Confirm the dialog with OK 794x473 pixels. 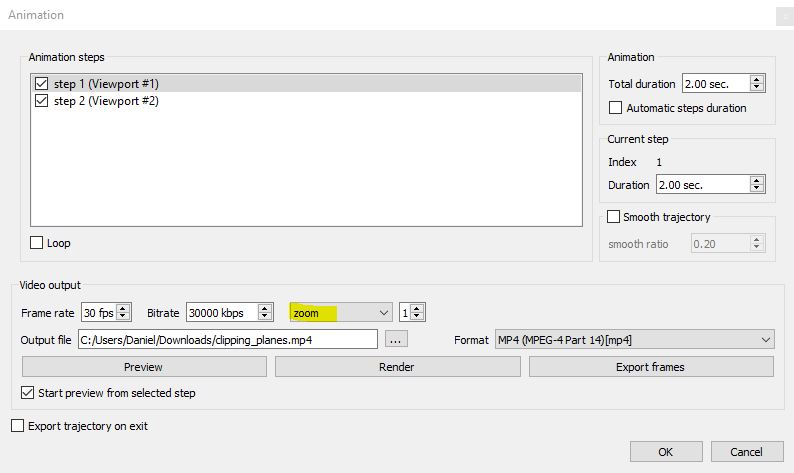pos(665,452)
